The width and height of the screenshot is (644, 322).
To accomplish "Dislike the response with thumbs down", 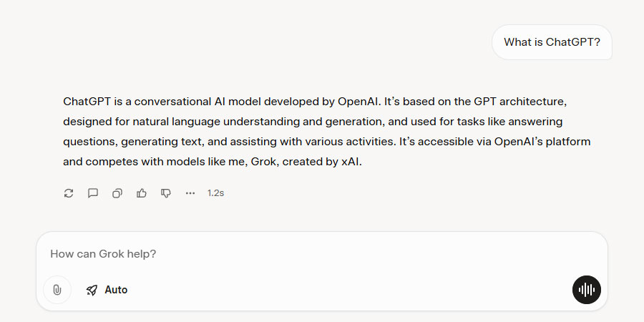I will tap(166, 193).
